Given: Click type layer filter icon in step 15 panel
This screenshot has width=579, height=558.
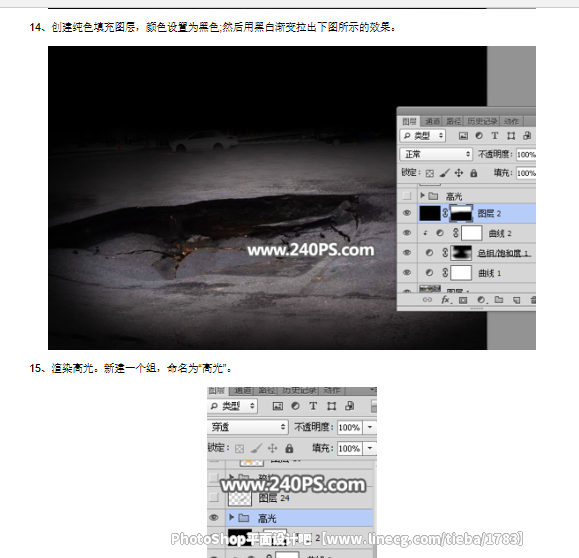Looking at the screenshot, I should coord(313,406).
